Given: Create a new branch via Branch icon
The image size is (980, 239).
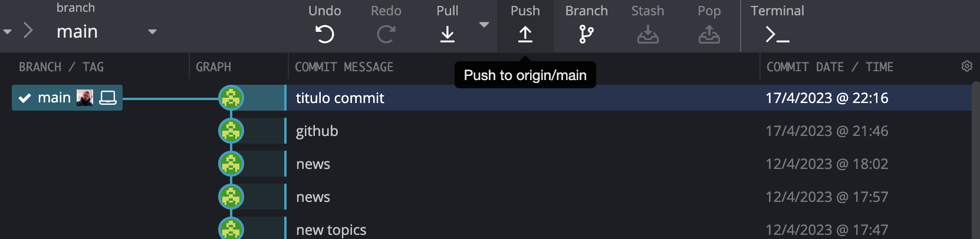Looking at the screenshot, I should pos(586,34).
